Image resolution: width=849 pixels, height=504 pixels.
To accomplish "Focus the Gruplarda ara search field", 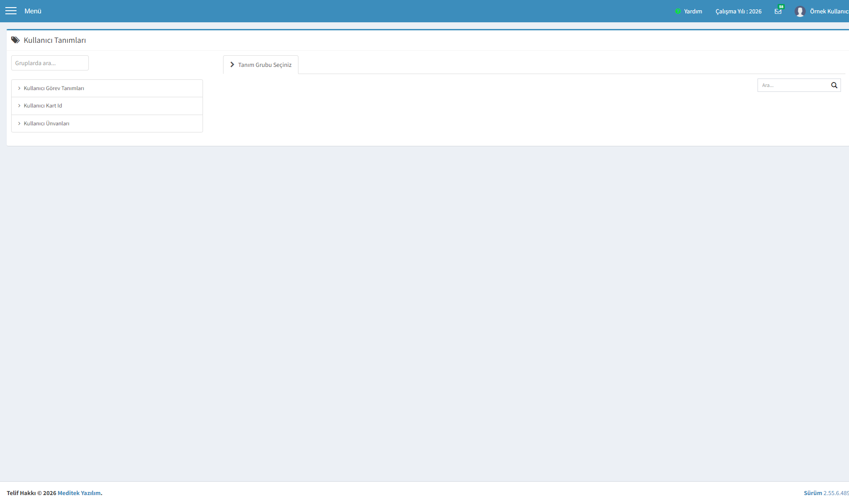I will tap(50, 63).
